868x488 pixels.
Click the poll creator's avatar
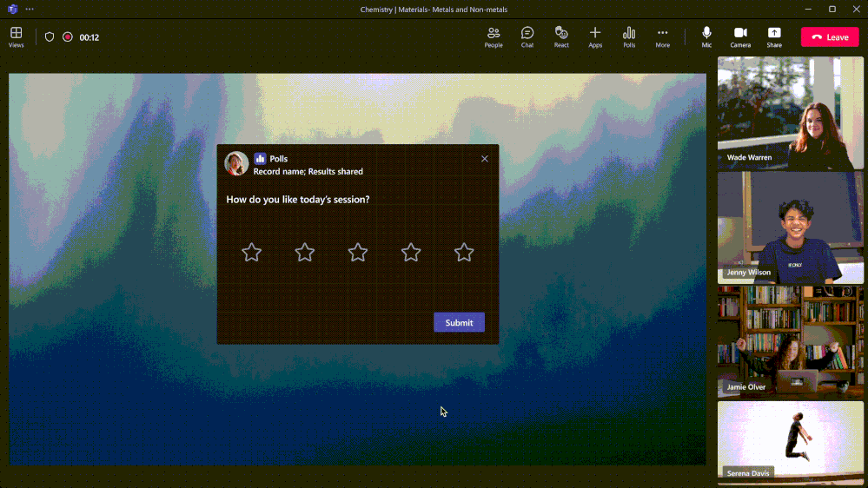[236, 164]
